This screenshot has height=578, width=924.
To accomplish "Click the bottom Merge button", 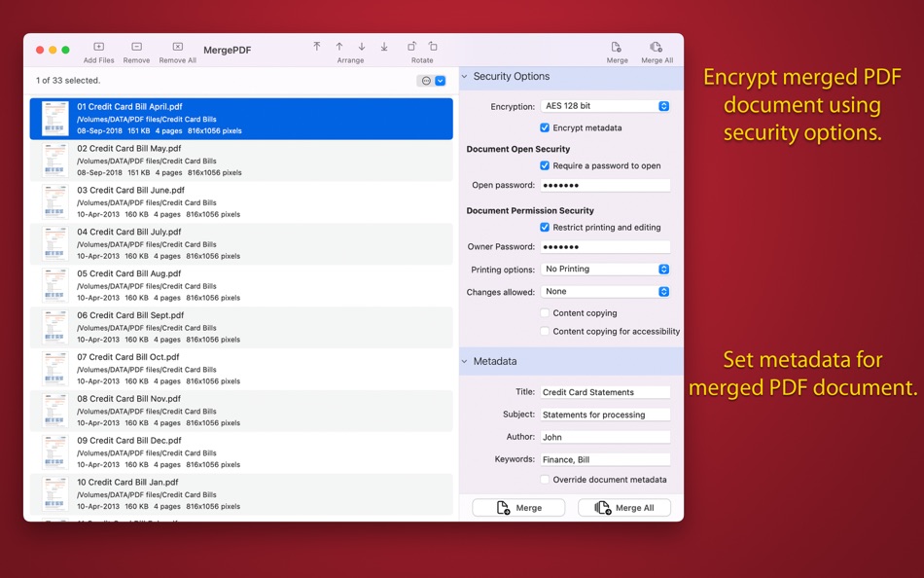I will [518, 508].
